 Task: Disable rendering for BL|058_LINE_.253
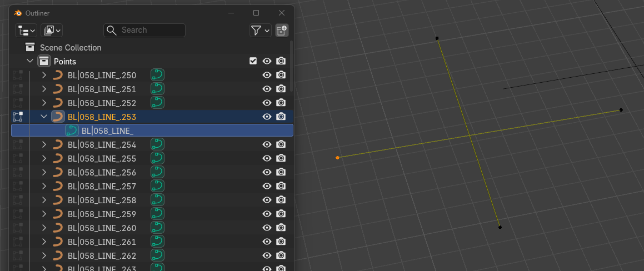(281, 117)
